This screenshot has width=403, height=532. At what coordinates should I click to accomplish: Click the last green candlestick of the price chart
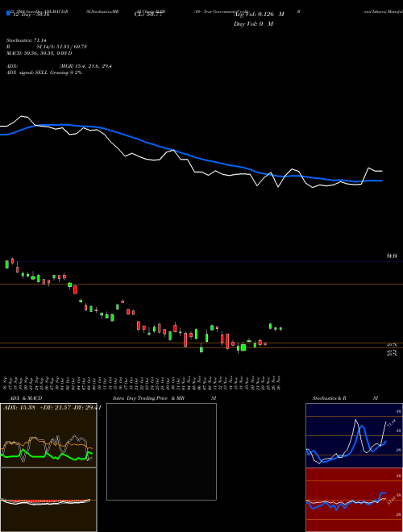280,329
